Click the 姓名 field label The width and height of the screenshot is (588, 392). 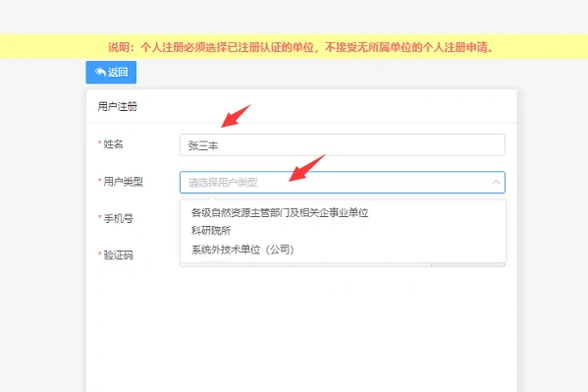pos(113,144)
